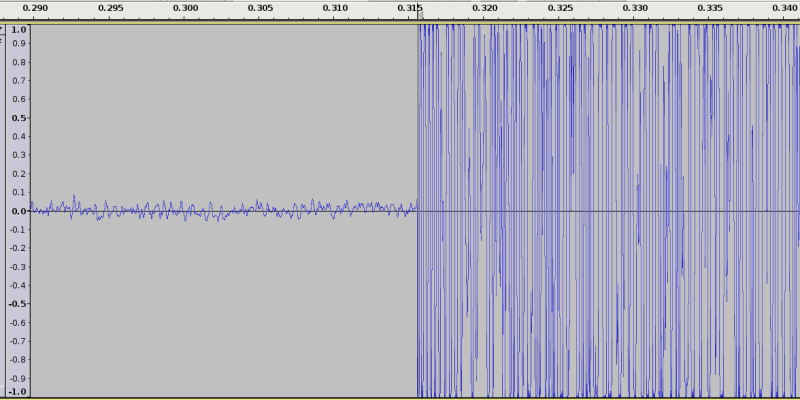
Task: Click timeline ruler at 0.335 seconds
Action: [710, 8]
